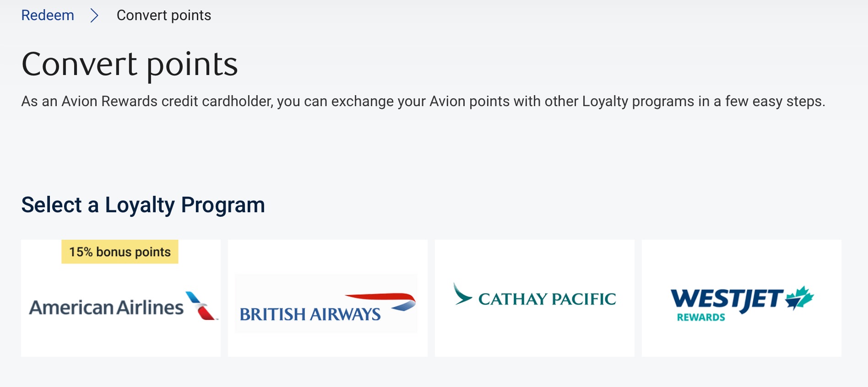
Task: Click the WestJet navy wordmark text
Action: click(x=727, y=300)
